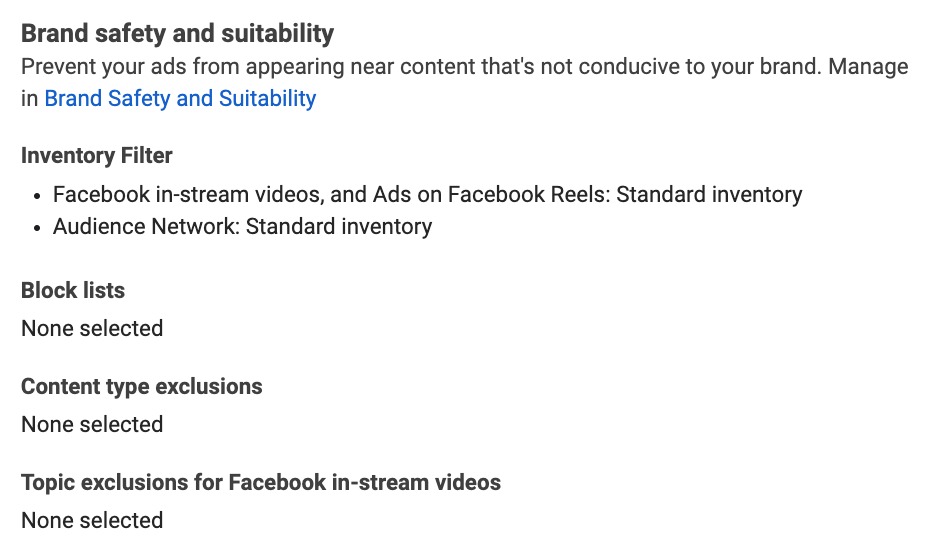Click the bullet before Audience Network

(37, 228)
